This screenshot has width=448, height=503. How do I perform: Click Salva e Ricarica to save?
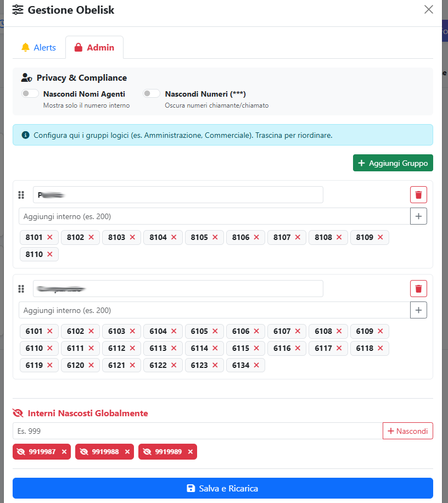(x=222, y=488)
